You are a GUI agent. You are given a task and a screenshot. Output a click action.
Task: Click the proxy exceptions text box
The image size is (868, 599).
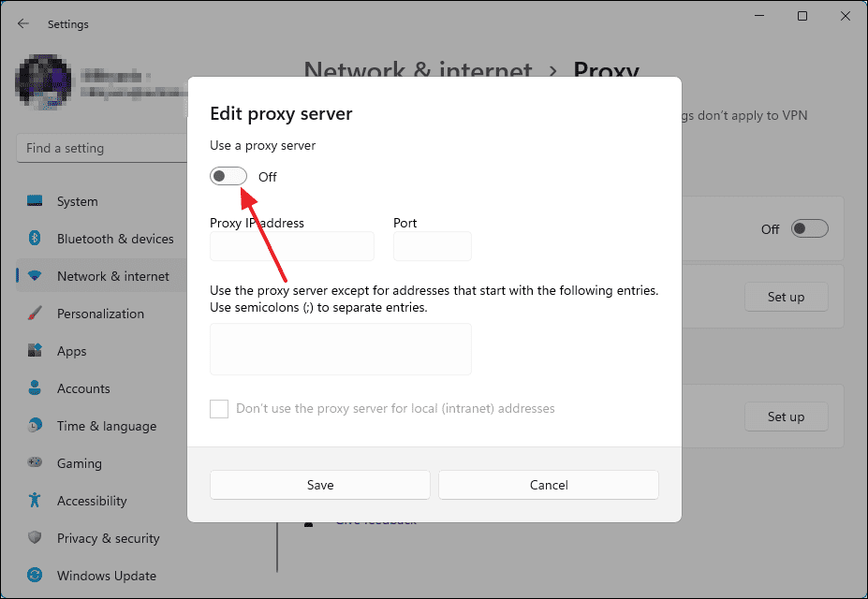[x=341, y=349]
